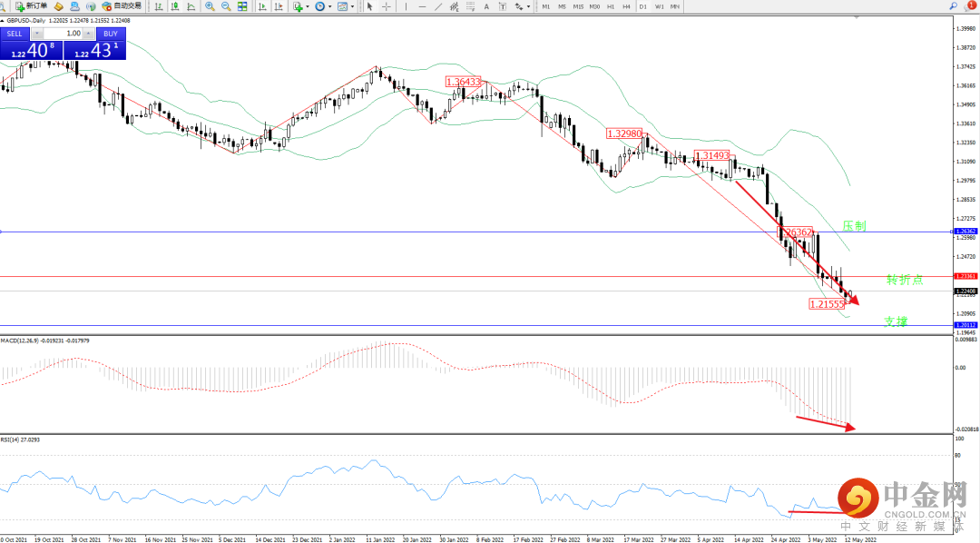980x543 pixels.
Task: Toggle chart shift icon
Action: tap(279, 6)
